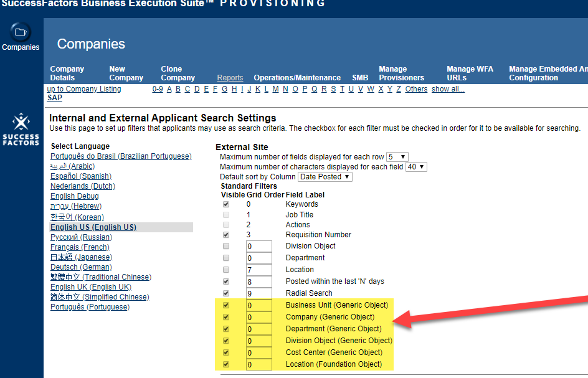Open maximum fields per row dropdown

click(x=397, y=157)
